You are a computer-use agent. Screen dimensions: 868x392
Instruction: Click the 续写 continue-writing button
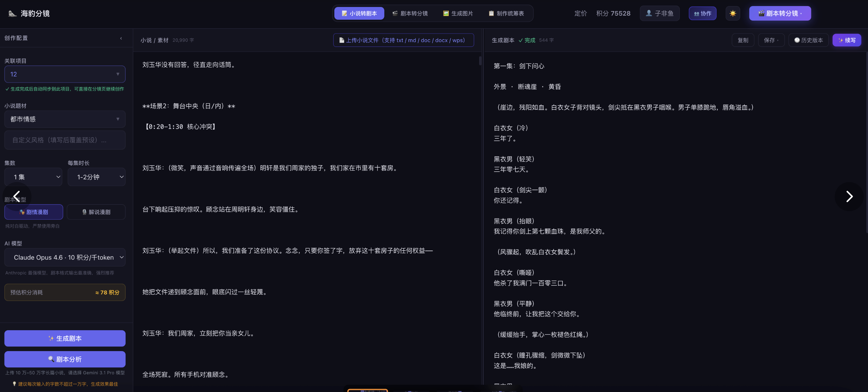[x=846, y=40]
